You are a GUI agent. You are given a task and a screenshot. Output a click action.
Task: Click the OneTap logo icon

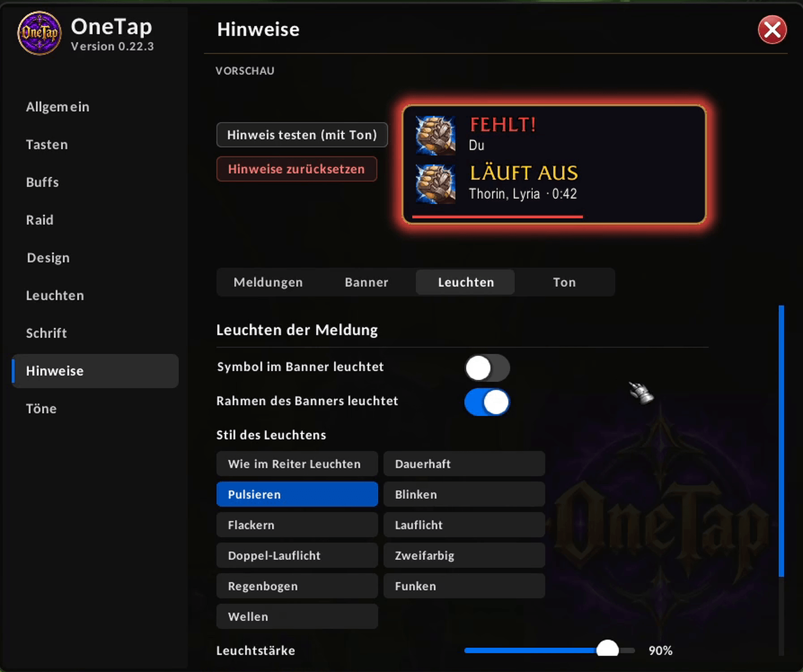[x=40, y=33]
